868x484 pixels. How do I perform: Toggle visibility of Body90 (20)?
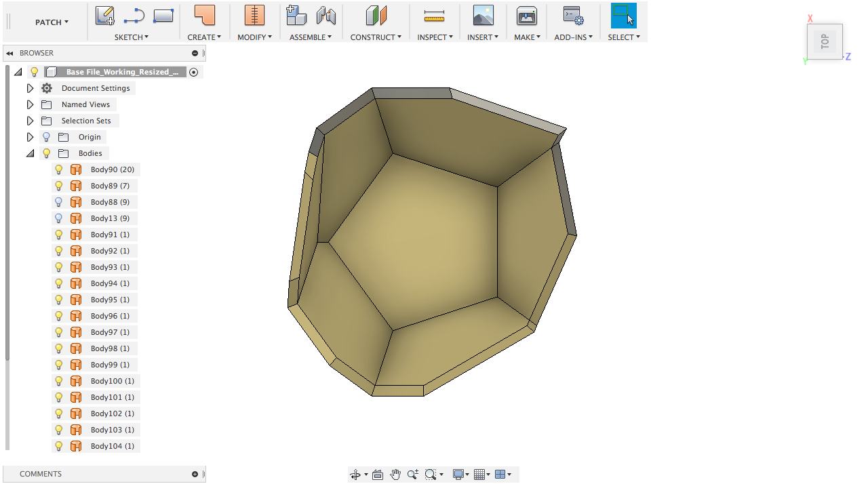[x=59, y=169]
